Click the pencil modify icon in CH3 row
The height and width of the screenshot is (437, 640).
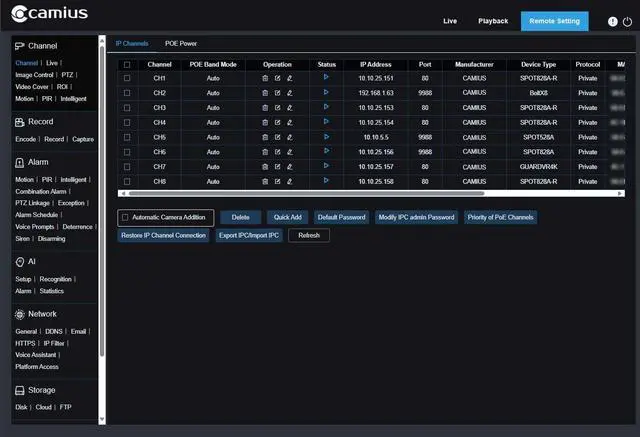pyautogui.click(x=289, y=108)
